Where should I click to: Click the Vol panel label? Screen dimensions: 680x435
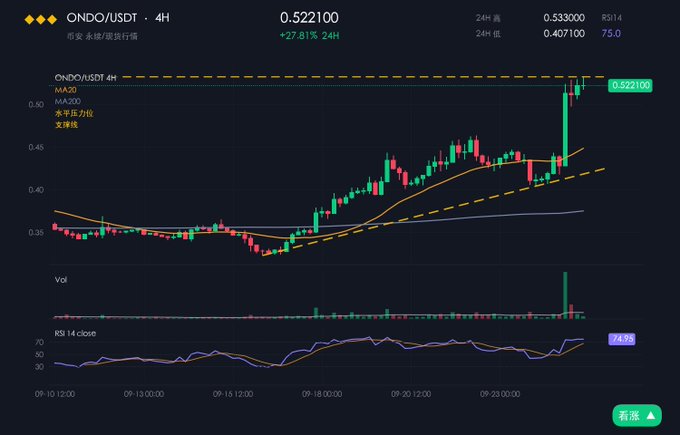61,280
